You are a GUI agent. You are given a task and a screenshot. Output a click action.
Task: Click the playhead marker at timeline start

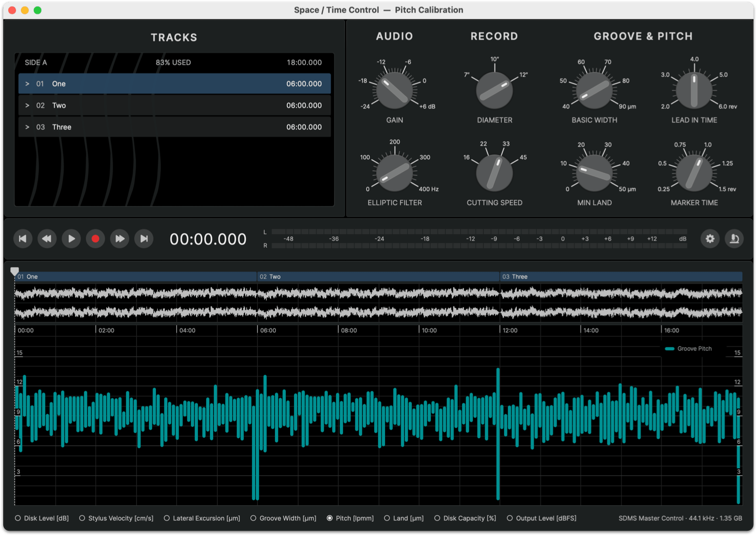tap(15, 271)
